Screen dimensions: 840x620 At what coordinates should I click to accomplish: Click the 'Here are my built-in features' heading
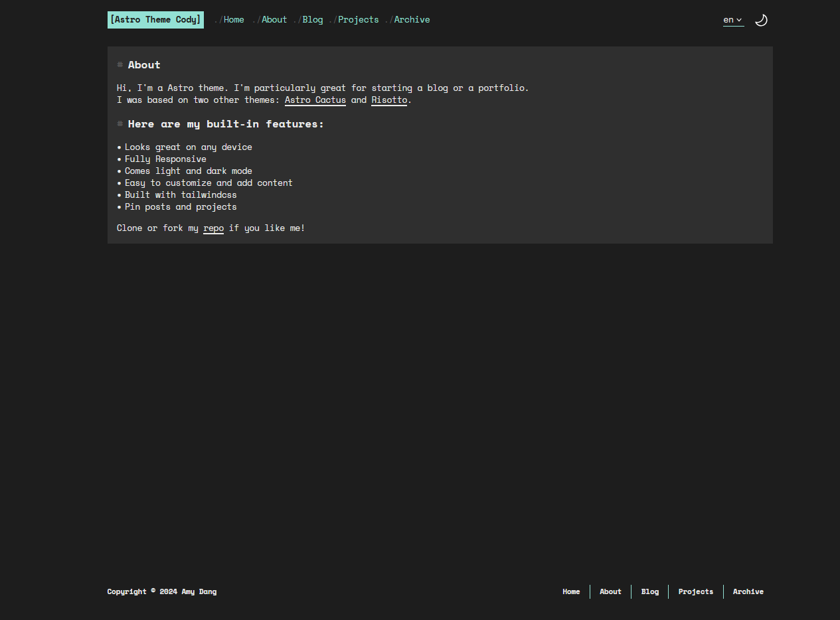click(x=226, y=124)
